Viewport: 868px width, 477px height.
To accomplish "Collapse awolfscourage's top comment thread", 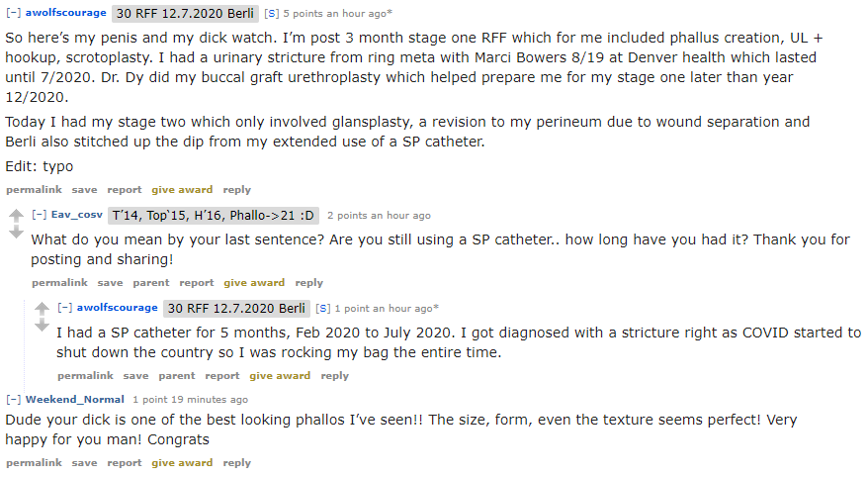I will point(13,13).
